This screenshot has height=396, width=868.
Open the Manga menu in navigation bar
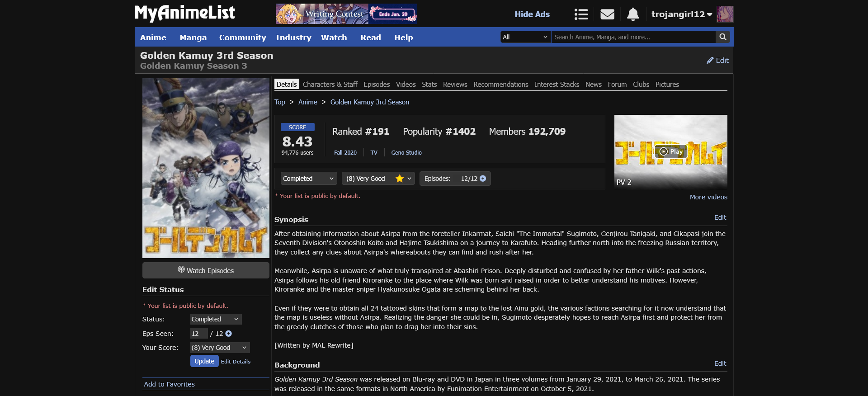tap(193, 38)
